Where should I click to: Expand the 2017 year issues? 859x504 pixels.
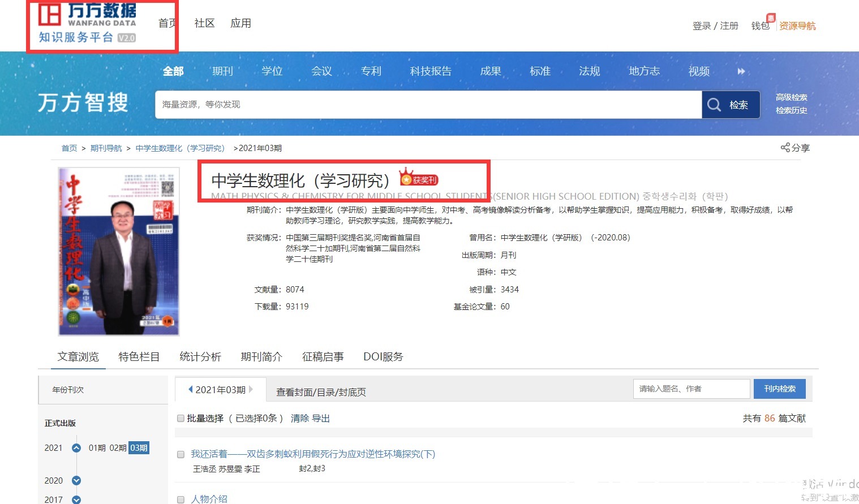pos(76,499)
